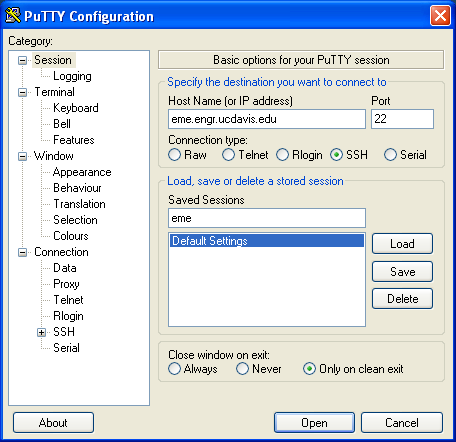
Task: Open the Selection category
Action: pyautogui.click(x=75, y=220)
